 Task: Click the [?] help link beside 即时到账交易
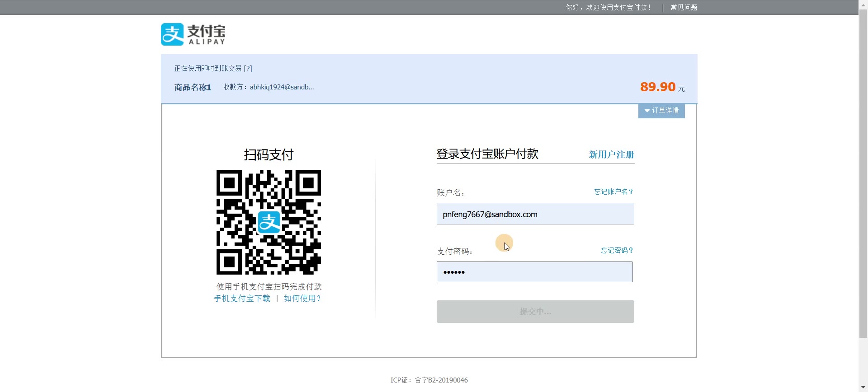tap(248, 69)
